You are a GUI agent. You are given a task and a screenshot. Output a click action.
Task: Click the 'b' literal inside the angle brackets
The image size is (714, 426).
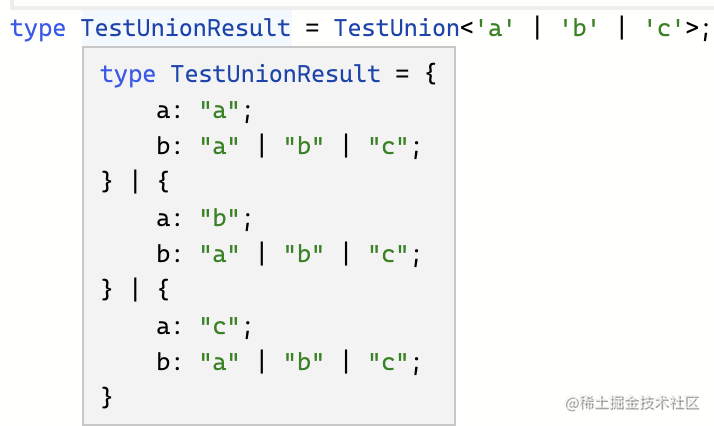[578, 28]
